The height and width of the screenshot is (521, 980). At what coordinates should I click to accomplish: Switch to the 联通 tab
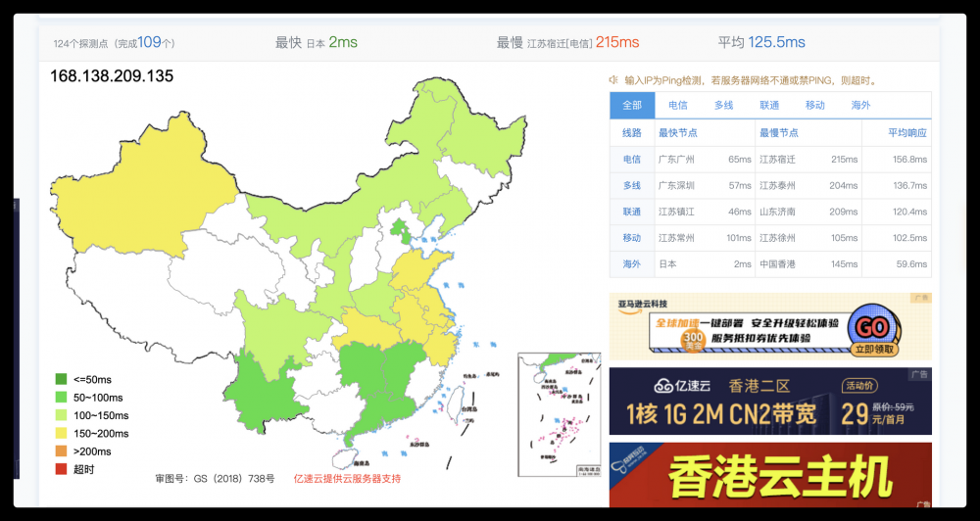click(x=769, y=106)
